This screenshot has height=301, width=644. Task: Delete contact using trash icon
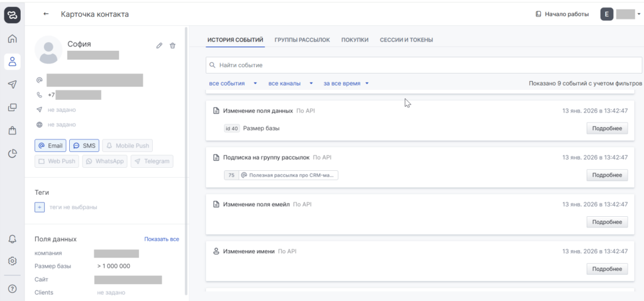pos(173,45)
